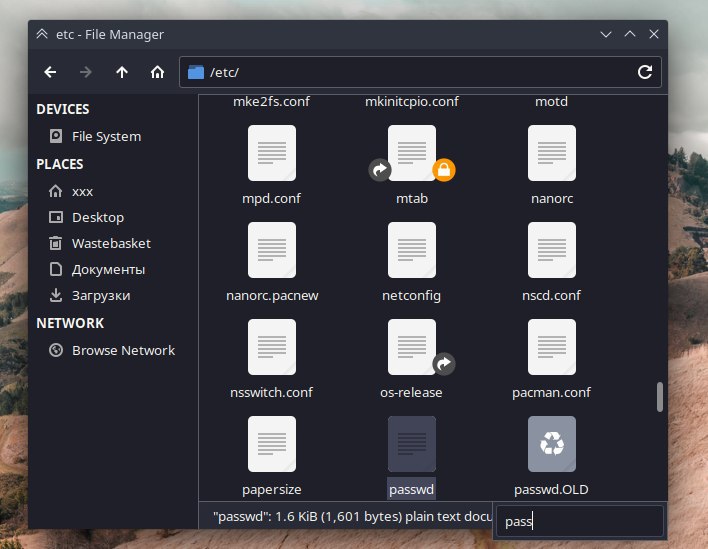The width and height of the screenshot is (708, 549).
Task: Open the window menu double-chevron icon
Action: [42, 34]
